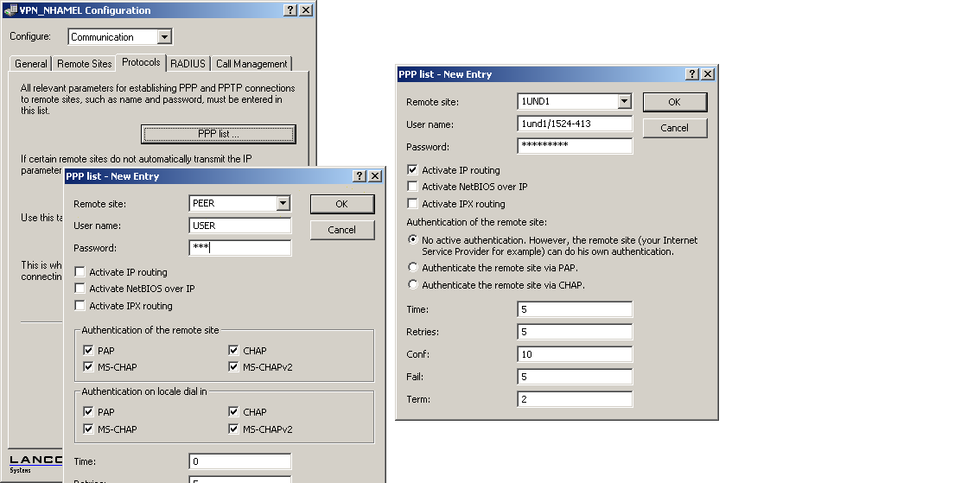This screenshot has height=483, width=980.
Task: Toggle Activate IP routing in PEER dialog
Action: click(80, 272)
